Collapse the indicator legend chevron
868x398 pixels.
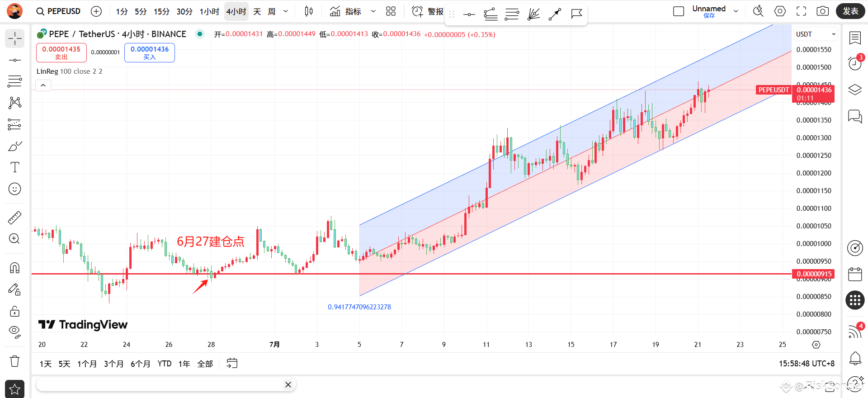(x=43, y=85)
